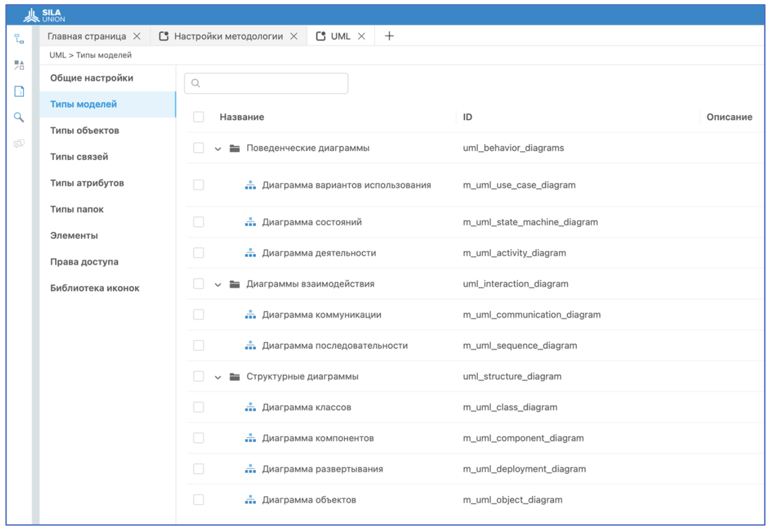This screenshot has height=532, width=772.
Task: Collapse the Диаграммы взаимодействия group
Action: [x=218, y=284]
